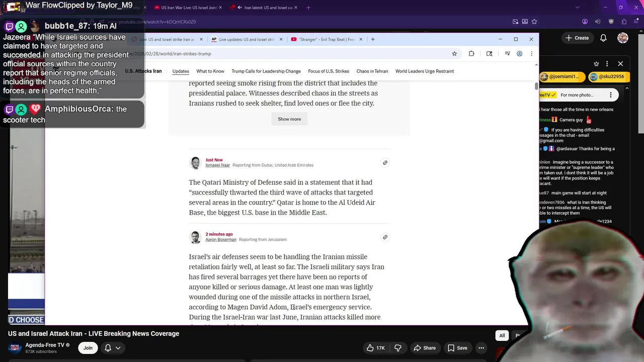The width and height of the screenshot is (644, 362).
Task: Open the live chat three-dot options
Action: coord(607,64)
